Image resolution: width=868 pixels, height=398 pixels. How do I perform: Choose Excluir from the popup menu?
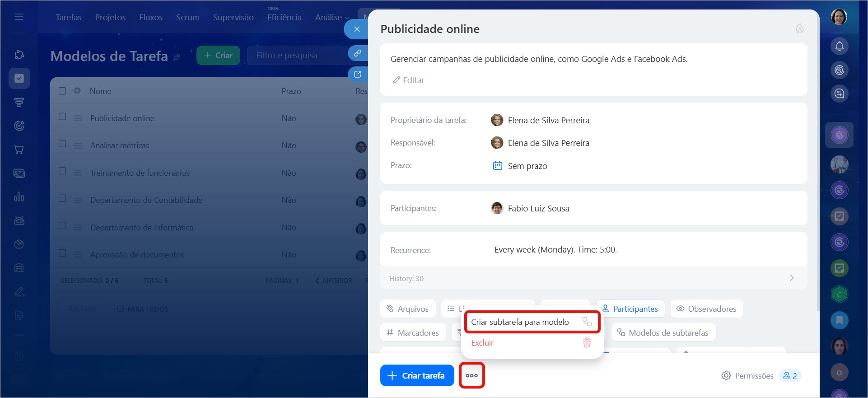pyautogui.click(x=482, y=343)
